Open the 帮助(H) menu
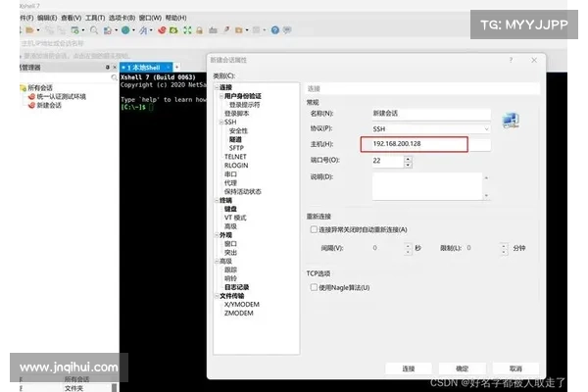Screen dimensions: 588x392 [175, 18]
